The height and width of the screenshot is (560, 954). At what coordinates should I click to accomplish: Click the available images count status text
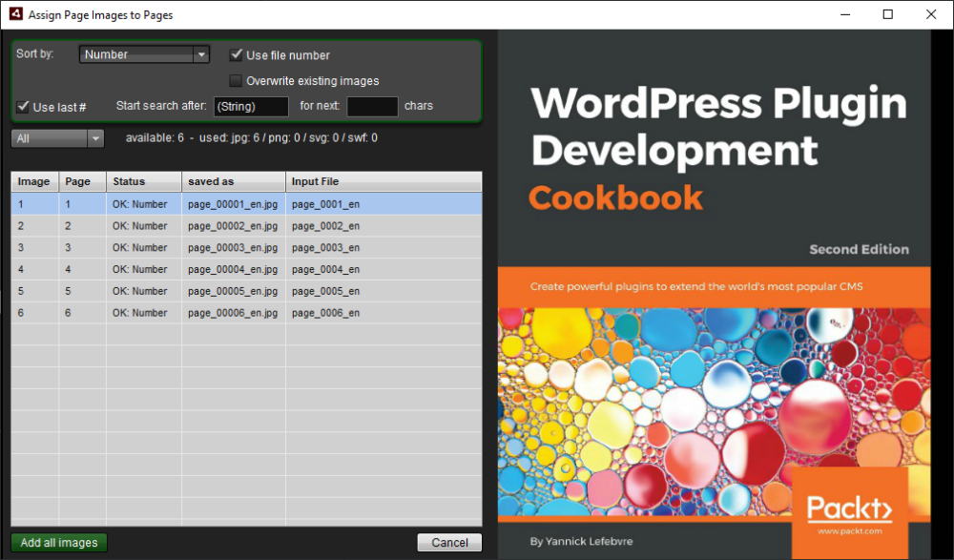[251, 138]
